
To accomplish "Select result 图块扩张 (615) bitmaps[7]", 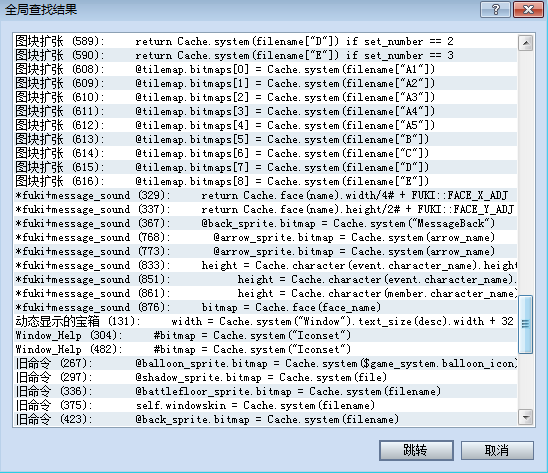I will (x=266, y=167).
